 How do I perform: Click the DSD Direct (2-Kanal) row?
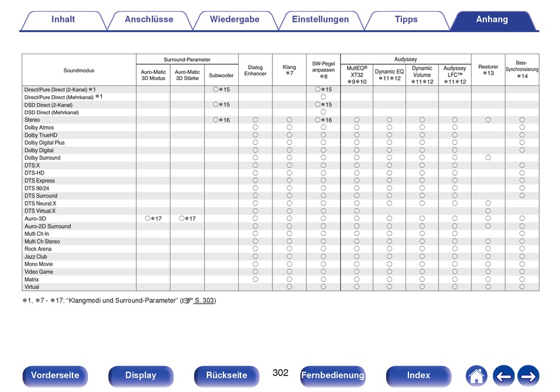pyautogui.click(x=281, y=105)
